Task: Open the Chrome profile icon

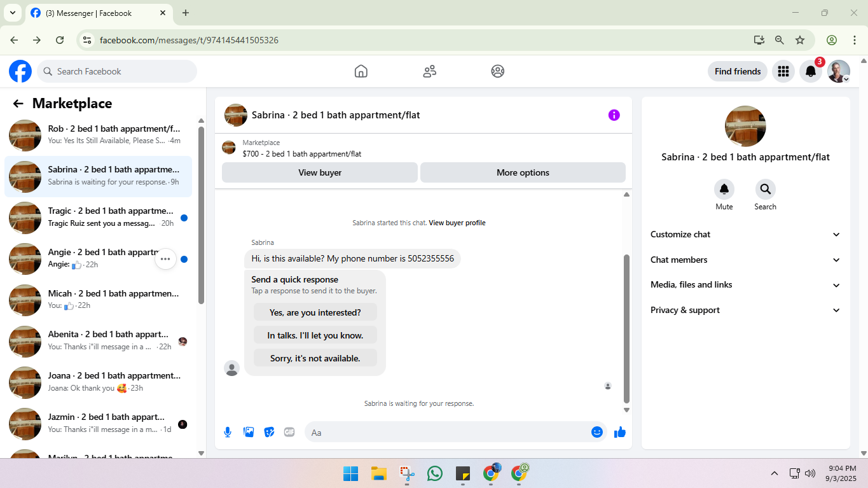Action: point(832,40)
